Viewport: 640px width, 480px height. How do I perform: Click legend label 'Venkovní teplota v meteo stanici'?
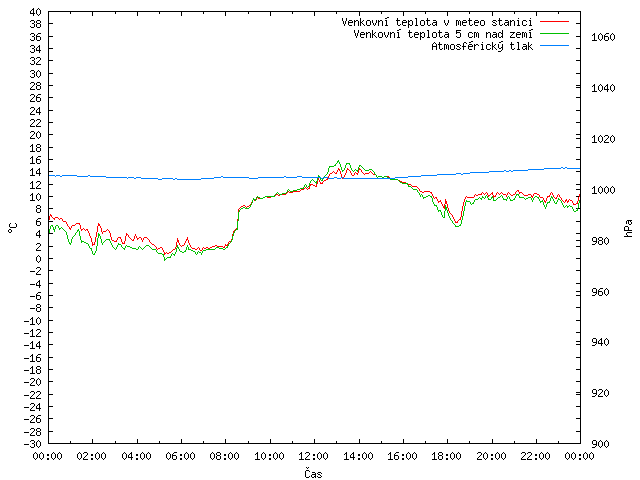tap(437, 22)
